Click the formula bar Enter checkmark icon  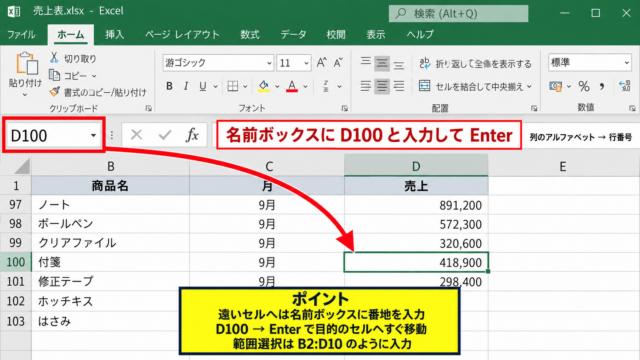pos(165,135)
